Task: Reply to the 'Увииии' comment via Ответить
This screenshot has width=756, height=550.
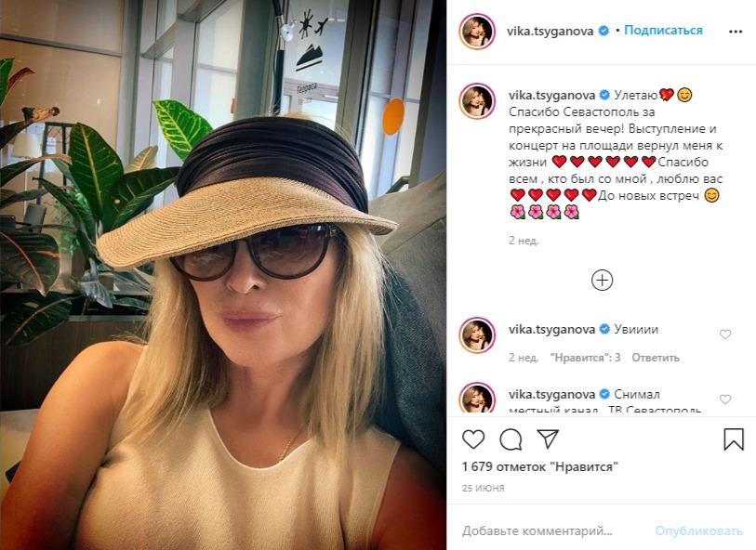Action: (656, 358)
